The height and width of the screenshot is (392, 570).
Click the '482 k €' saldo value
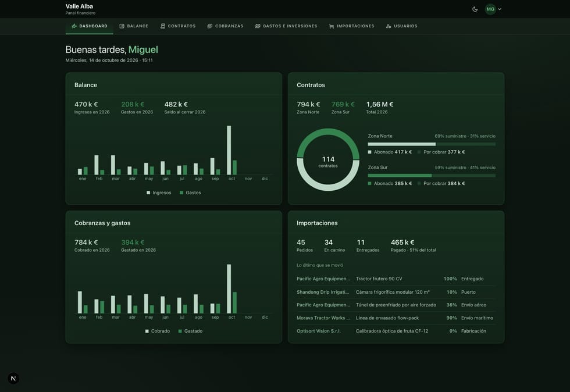[x=176, y=104]
